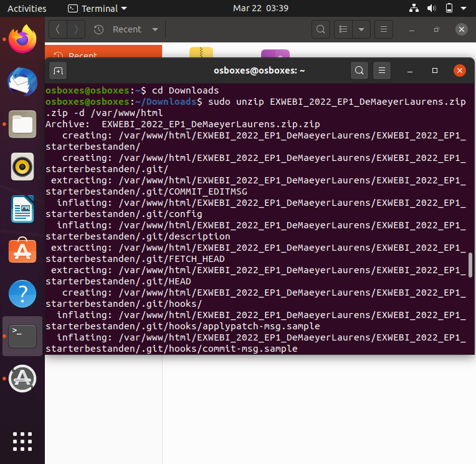Restore the Files window size
This screenshot has width=476, height=464.
click(x=437, y=29)
